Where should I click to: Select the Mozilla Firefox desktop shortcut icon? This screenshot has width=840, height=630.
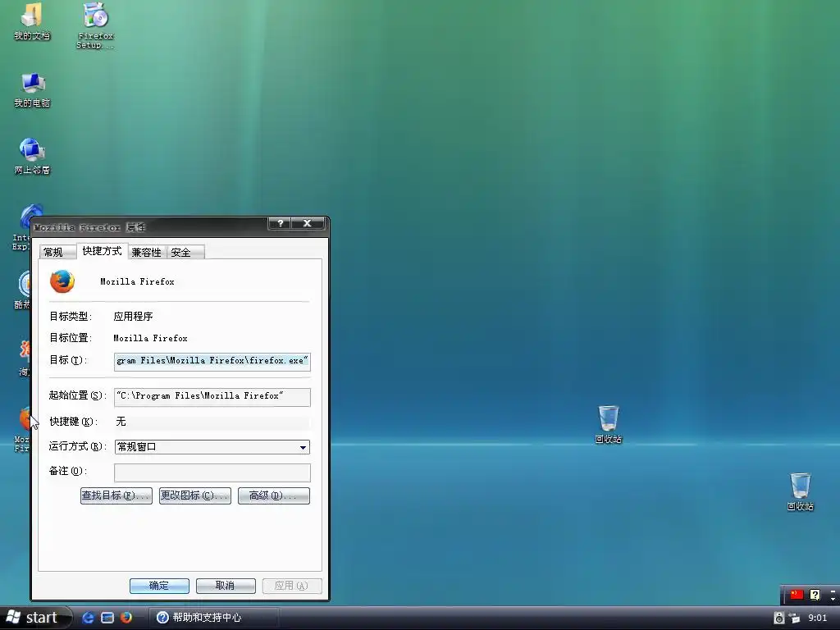pos(22,430)
